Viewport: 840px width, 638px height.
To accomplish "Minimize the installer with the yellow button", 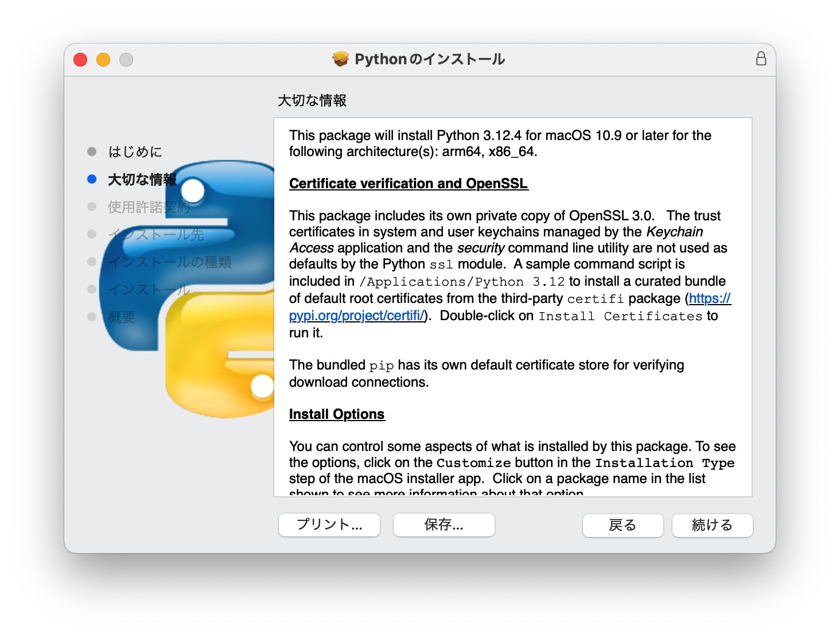I will [103, 60].
